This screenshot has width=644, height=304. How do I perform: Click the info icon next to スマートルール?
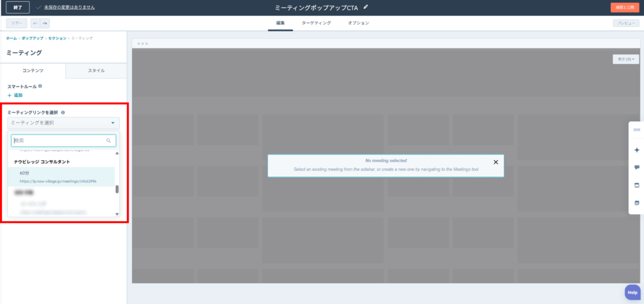pyautogui.click(x=40, y=86)
